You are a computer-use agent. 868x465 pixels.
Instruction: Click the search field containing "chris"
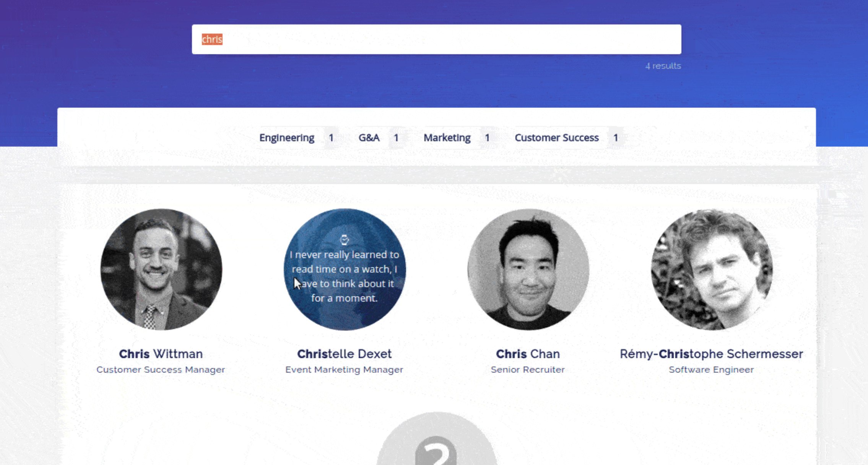[436, 39]
